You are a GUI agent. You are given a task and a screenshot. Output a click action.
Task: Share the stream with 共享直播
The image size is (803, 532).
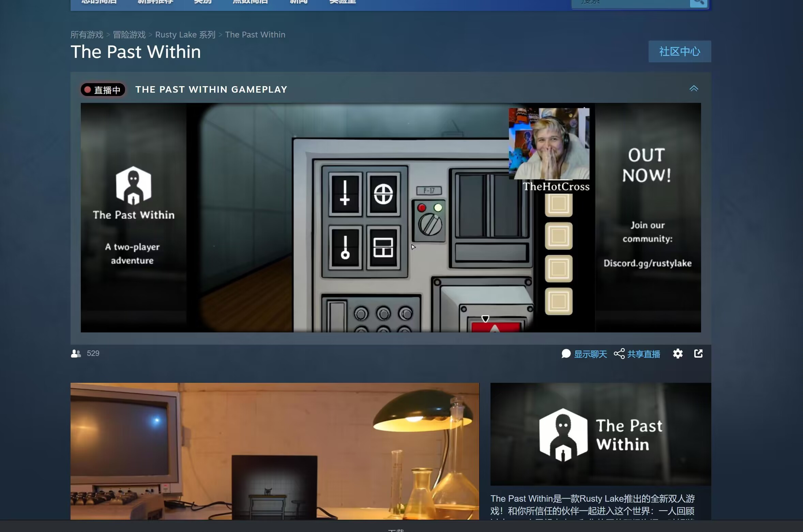pyautogui.click(x=637, y=354)
